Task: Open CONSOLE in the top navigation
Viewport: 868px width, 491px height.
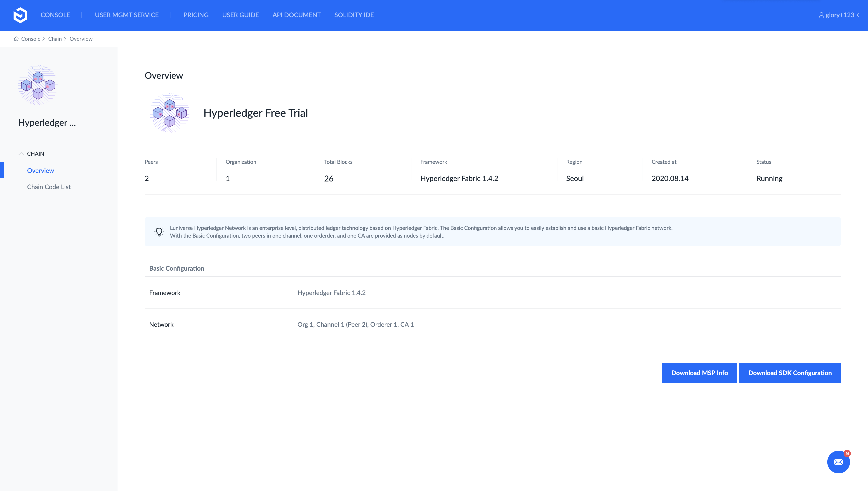Action: point(55,15)
